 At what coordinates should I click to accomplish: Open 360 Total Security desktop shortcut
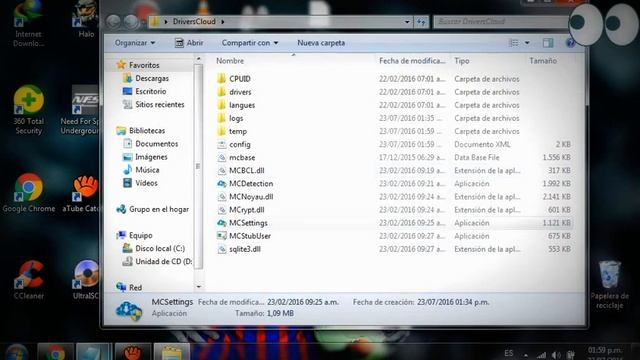point(28,110)
